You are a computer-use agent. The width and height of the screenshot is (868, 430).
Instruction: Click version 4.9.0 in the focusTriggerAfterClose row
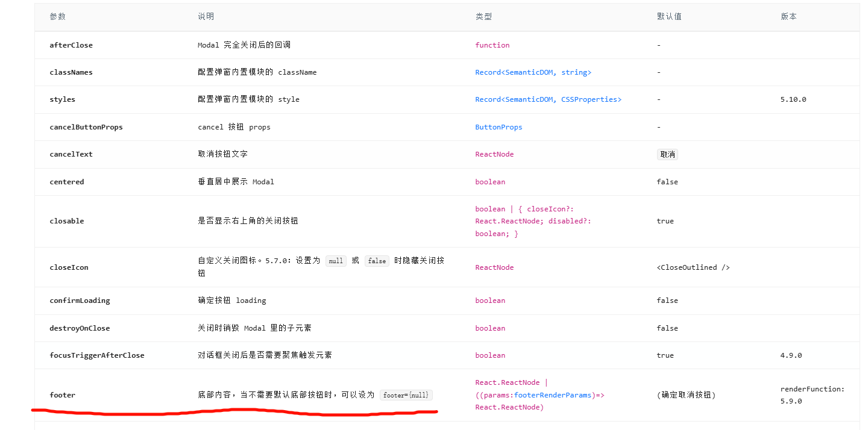(791, 355)
